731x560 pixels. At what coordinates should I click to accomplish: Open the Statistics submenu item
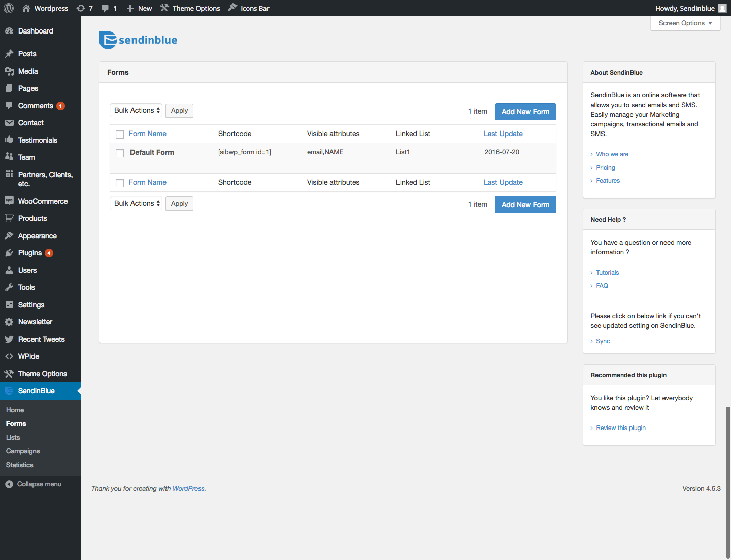20,465
